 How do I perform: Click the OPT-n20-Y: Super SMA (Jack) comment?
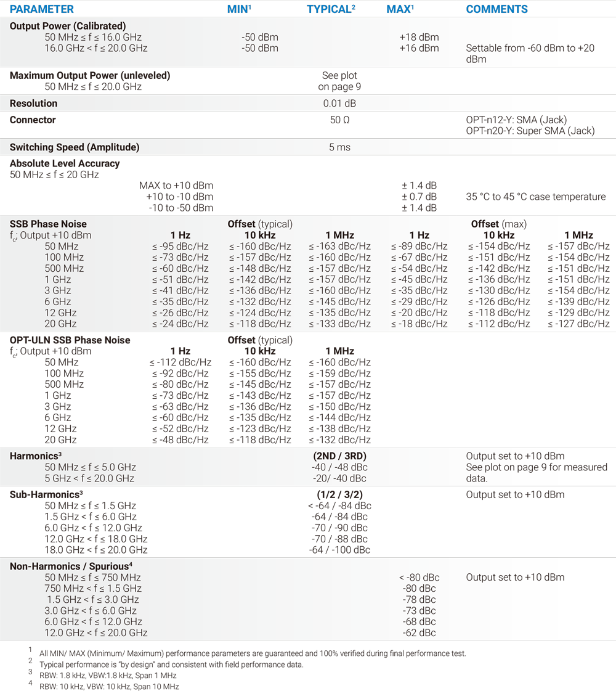pos(530,131)
